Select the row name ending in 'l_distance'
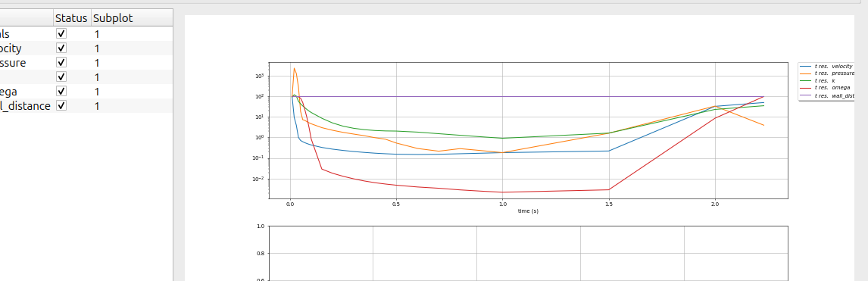The height and width of the screenshot is (281, 868). tap(26, 105)
